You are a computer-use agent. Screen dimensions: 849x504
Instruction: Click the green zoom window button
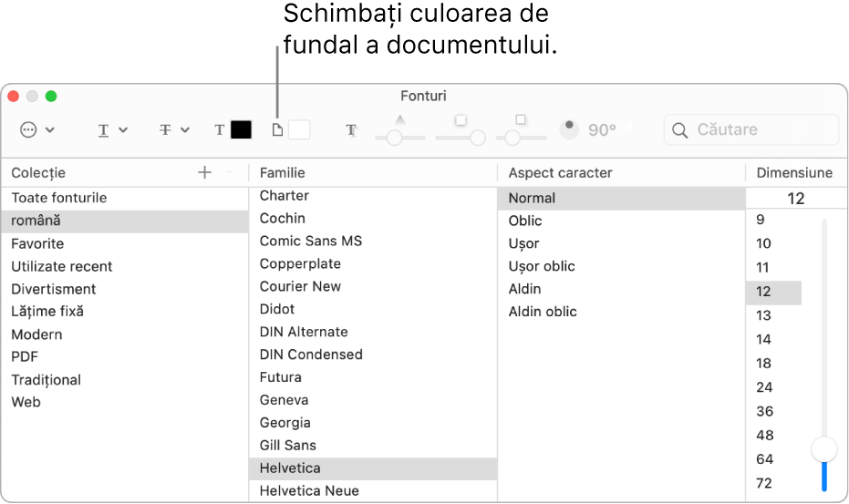coord(51,97)
